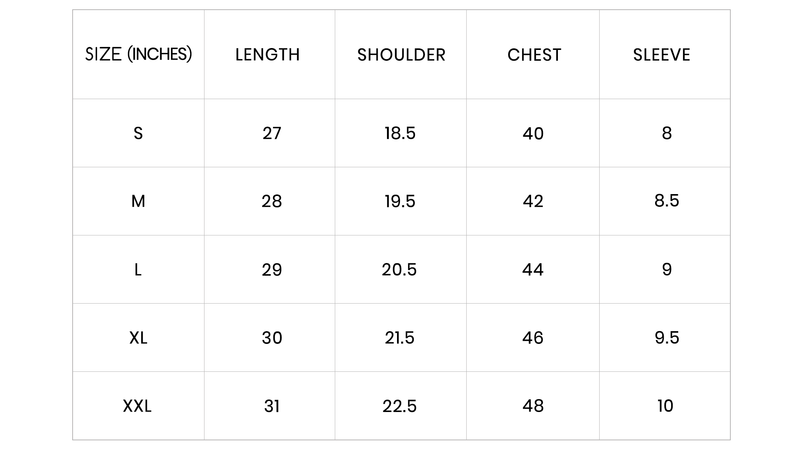Select the SHOULDER column header
Screen dimensions: 800x450
pyautogui.click(x=401, y=55)
